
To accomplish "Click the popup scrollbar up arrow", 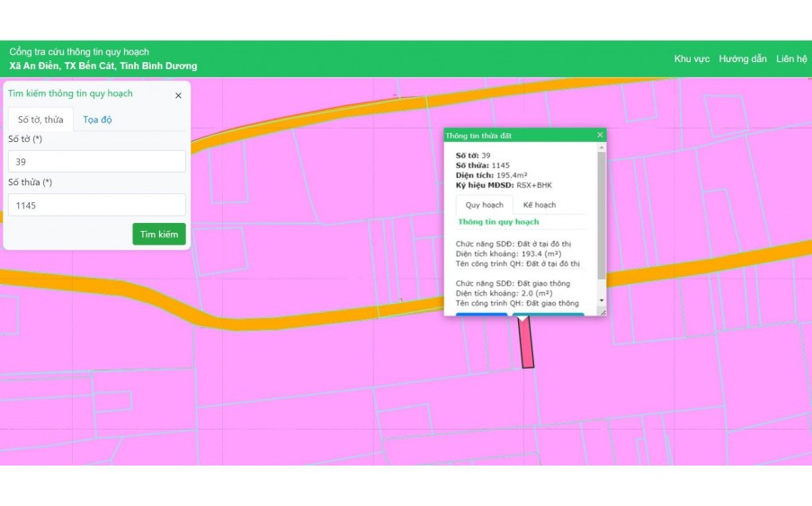I will [601, 148].
